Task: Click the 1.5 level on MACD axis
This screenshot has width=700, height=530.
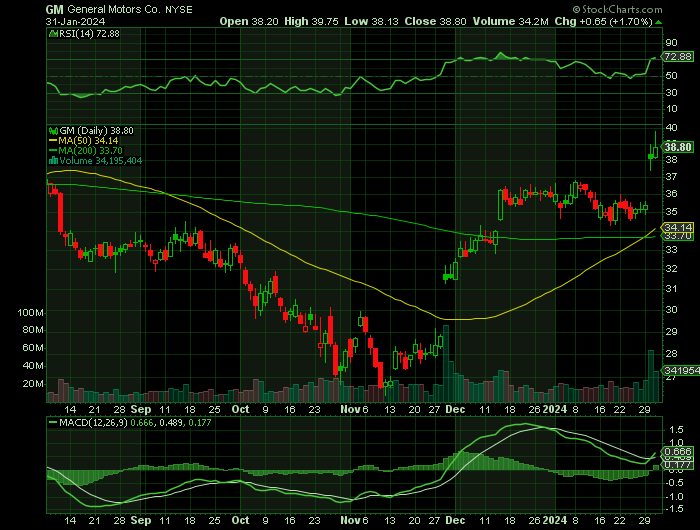Action: [x=674, y=430]
